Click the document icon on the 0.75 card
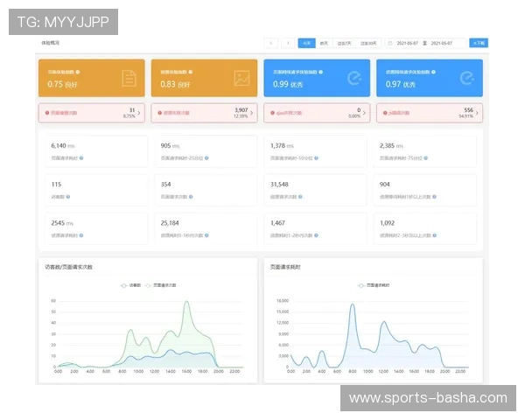The width and height of the screenshot is (525, 420). [x=129, y=79]
